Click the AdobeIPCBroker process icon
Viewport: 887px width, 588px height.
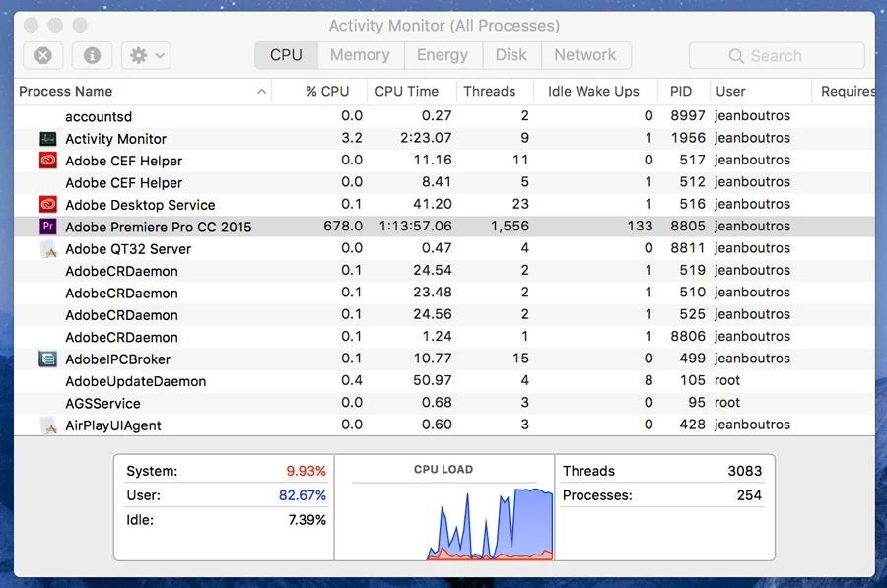tap(48, 359)
